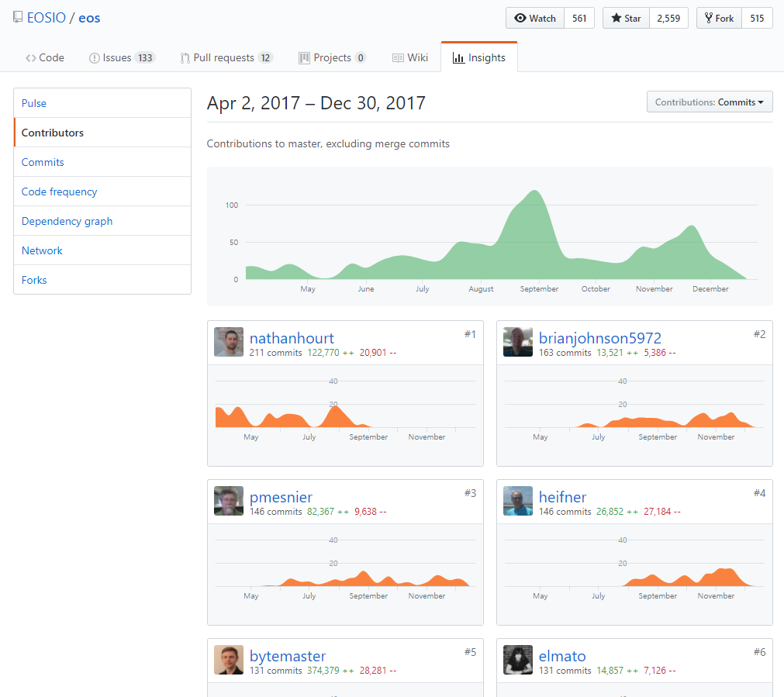The image size is (784, 697).
Task: Open heifner's profile link
Action: pos(562,497)
